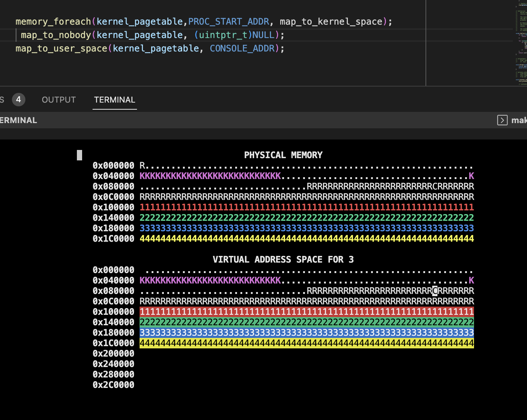The height and width of the screenshot is (420, 527).
Task: Click the yellow highlighted row of 4s
Action: 306,343
